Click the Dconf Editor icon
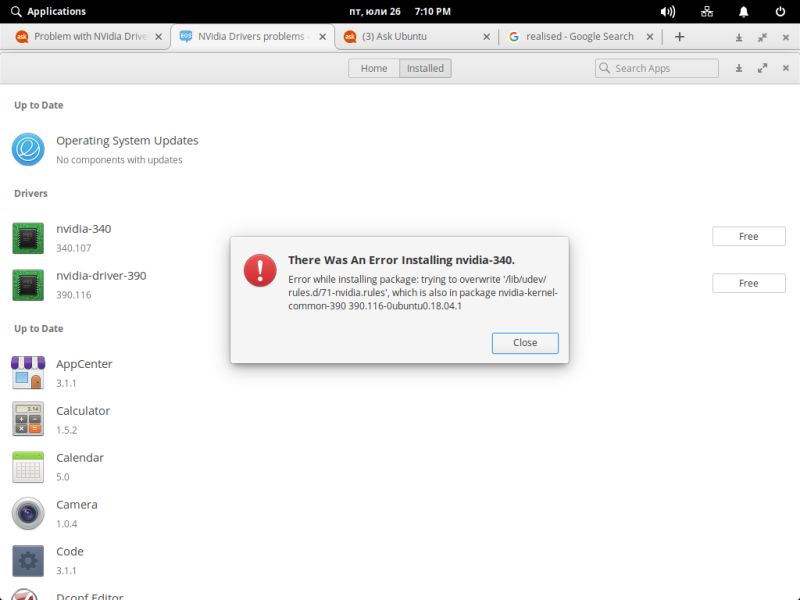Image resolution: width=800 pixels, height=600 pixels. click(27, 595)
